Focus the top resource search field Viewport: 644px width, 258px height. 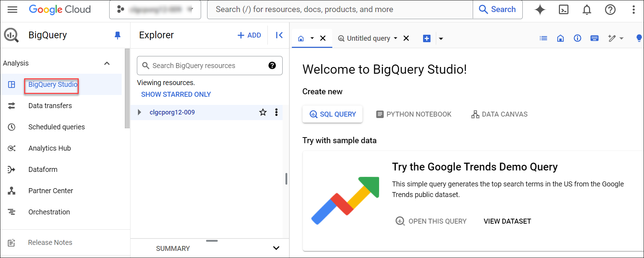[340, 10]
